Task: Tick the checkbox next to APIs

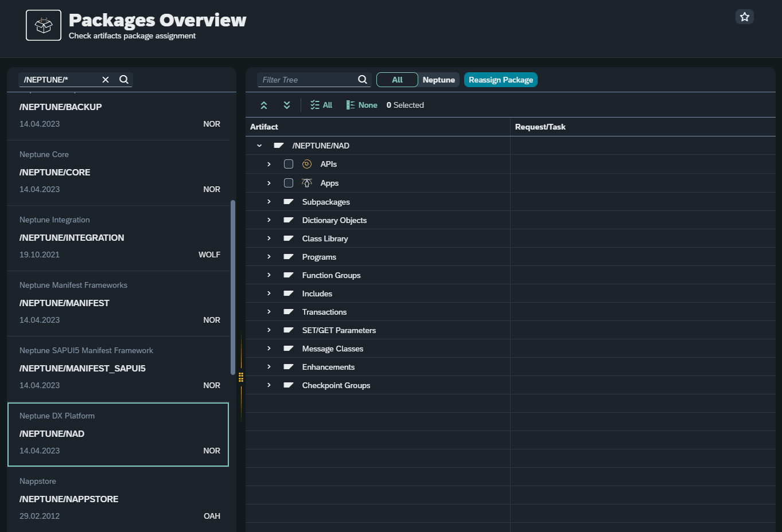Action: coord(289,164)
